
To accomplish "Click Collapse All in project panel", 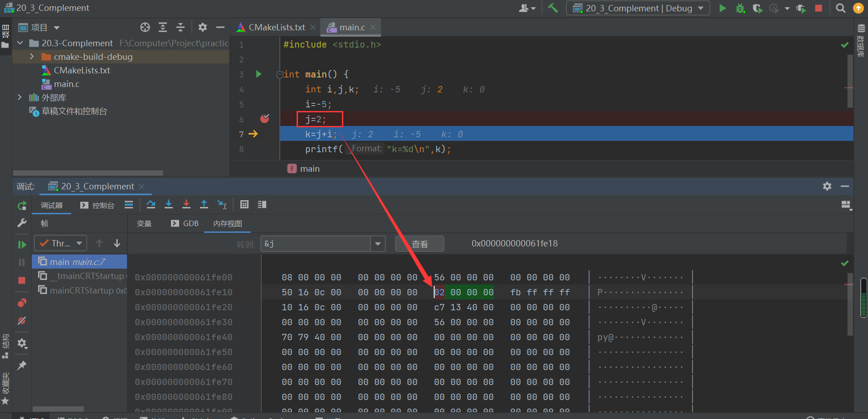I will click(x=180, y=28).
